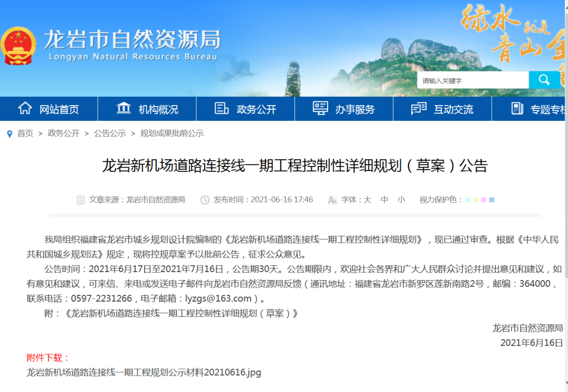Click the home icon beside 网站首页
The height and width of the screenshot is (392, 568).
(25, 109)
